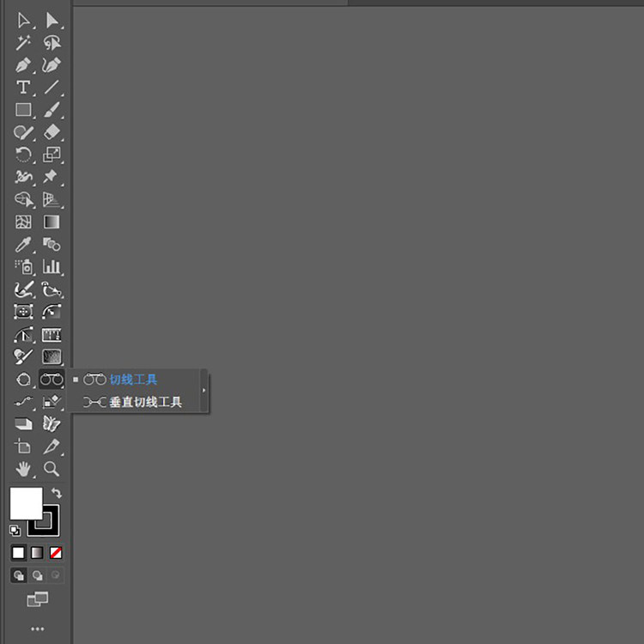Choose the Slice knife tool
644x644 pixels.
52,446
